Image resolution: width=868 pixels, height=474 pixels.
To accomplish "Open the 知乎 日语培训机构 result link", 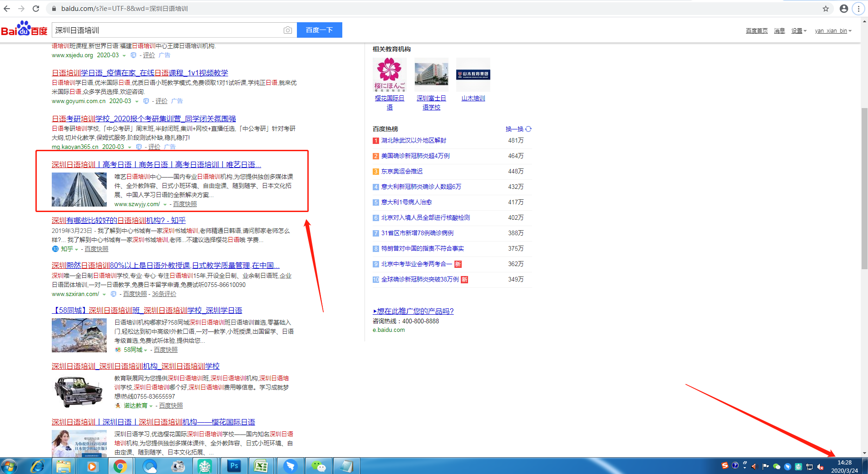I will (118, 220).
